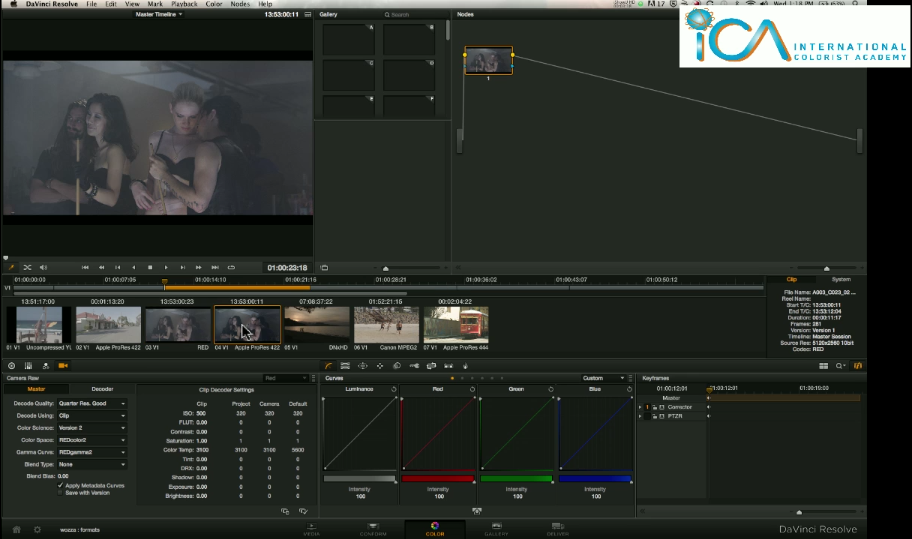Open the 3D stereoscopic palette icon
912x539 pixels.
448,366
